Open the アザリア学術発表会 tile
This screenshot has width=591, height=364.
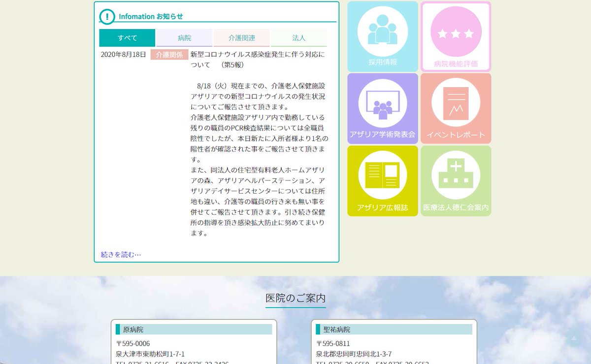click(x=383, y=109)
